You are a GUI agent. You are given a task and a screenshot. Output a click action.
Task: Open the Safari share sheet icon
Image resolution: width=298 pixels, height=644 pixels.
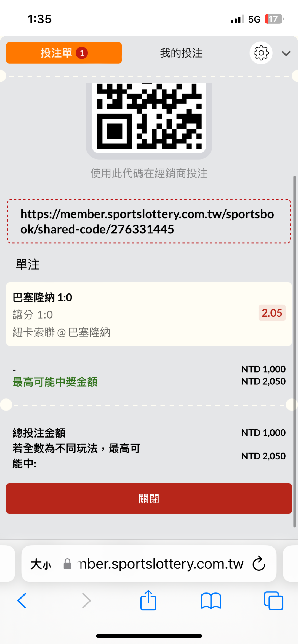tap(148, 600)
